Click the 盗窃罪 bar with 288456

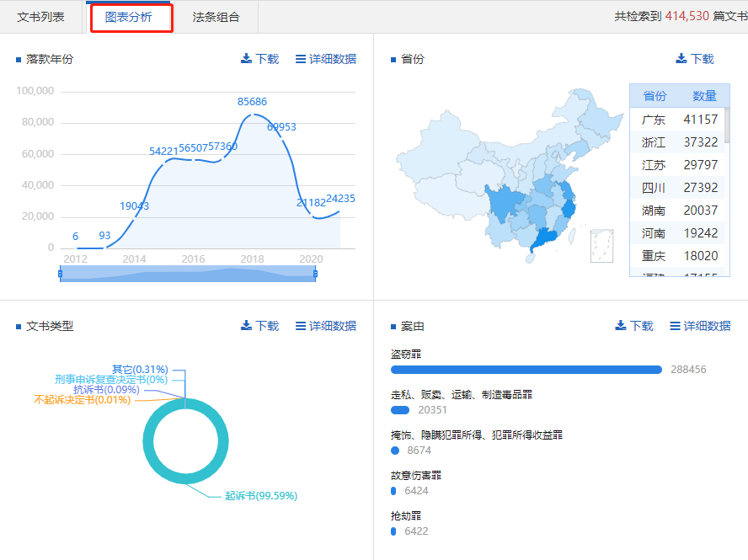click(526, 370)
